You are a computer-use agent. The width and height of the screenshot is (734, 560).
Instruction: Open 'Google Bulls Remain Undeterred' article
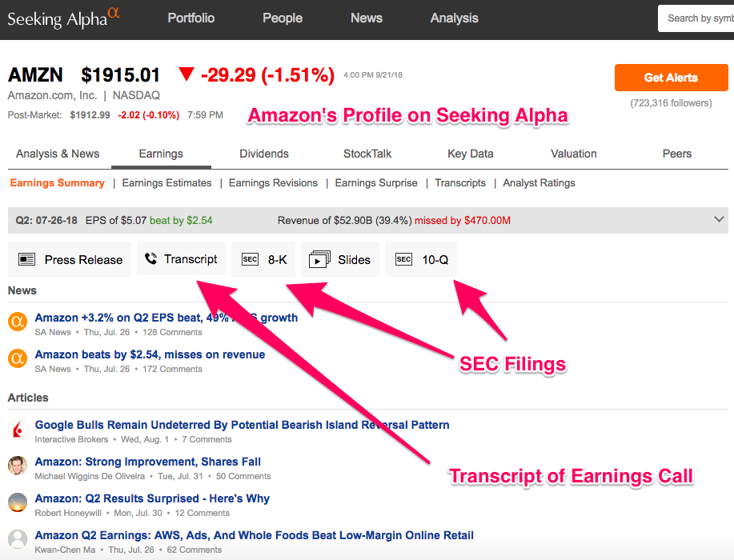242,425
